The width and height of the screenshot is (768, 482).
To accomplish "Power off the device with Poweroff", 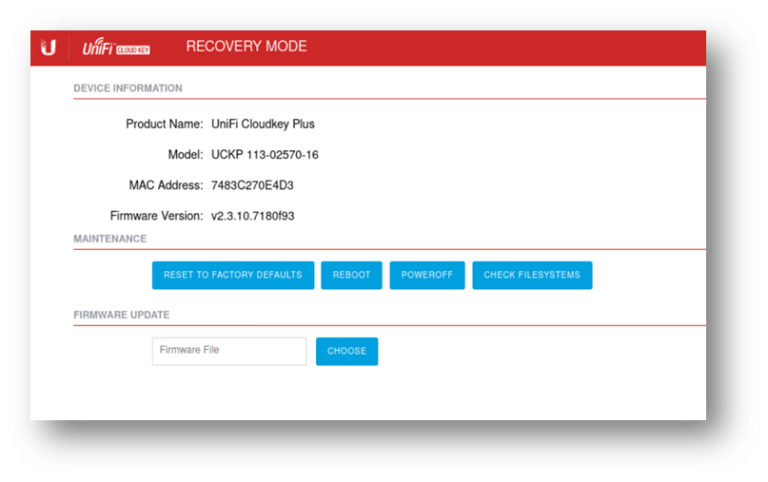I will (x=427, y=275).
